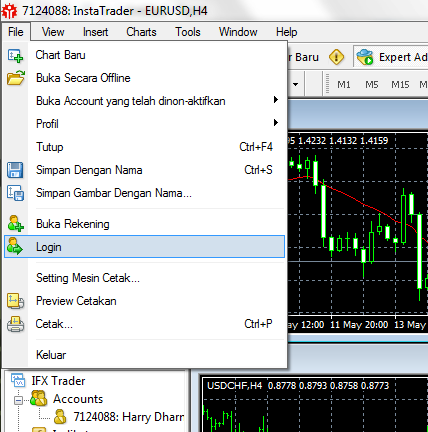Click the Accounts group icon in navigator
The width and height of the screenshot is (428, 432).
[x=38, y=398]
